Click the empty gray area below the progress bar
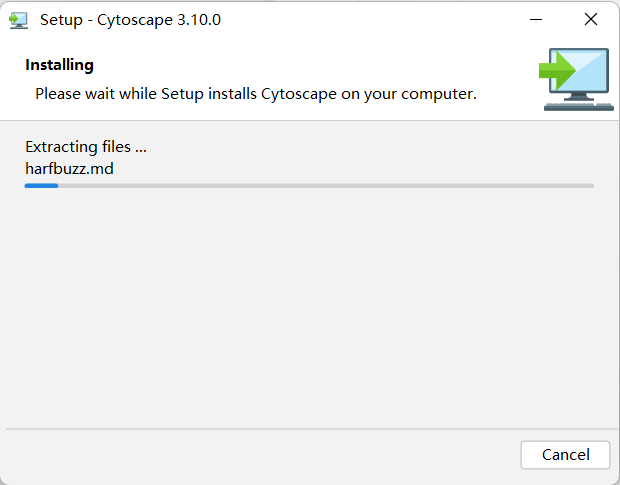 (x=310, y=310)
